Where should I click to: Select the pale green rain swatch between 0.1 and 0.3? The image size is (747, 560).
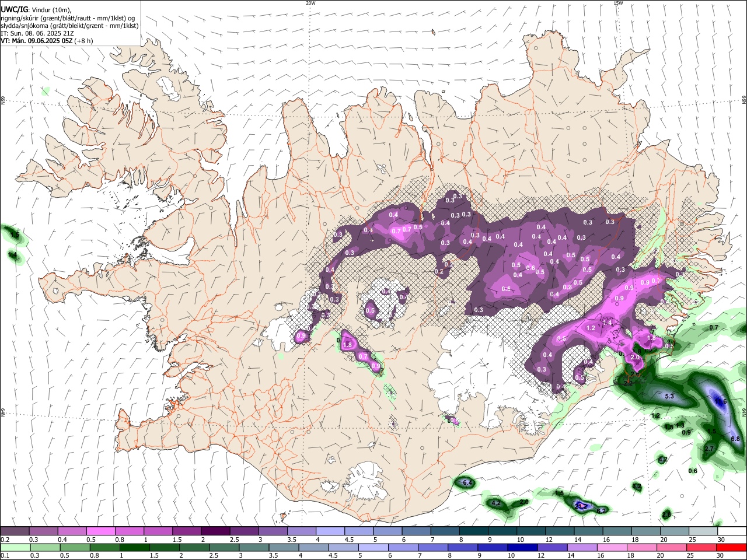(x=15, y=547)
